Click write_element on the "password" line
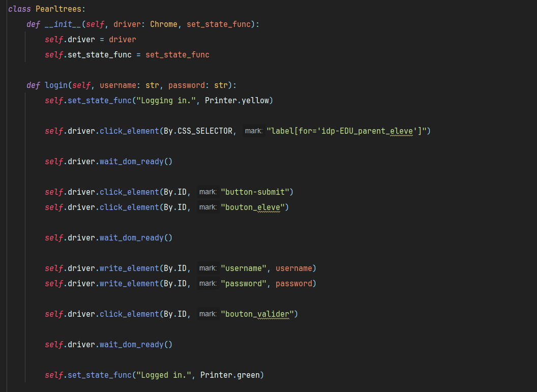This screenshot has height=392, width=537. (x=129, y=284)
